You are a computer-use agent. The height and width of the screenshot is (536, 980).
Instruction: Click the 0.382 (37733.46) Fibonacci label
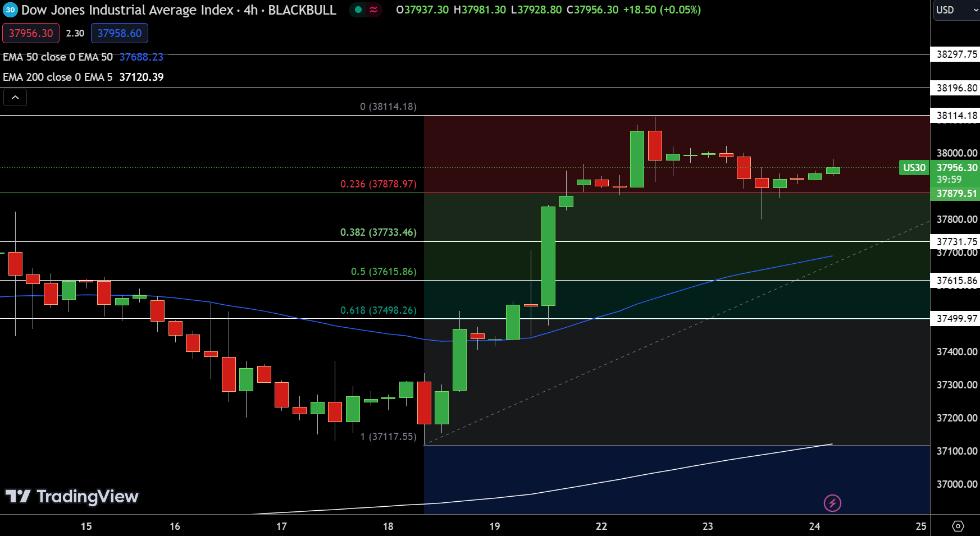(x=379, y=232)
